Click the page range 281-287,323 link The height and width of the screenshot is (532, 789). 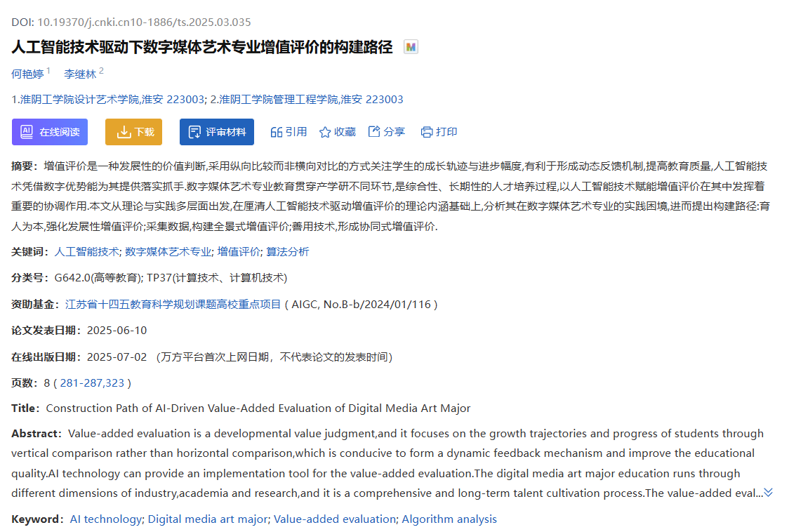[x=92, y=383]
